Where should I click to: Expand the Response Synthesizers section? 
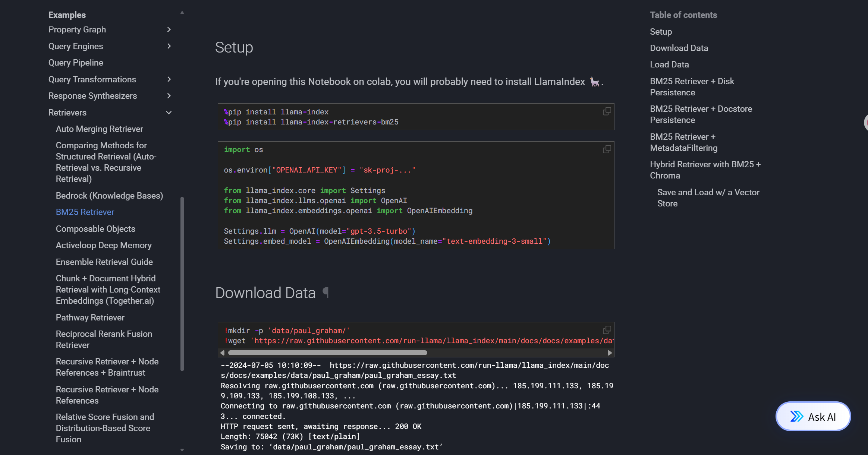(x=169, y=96)
